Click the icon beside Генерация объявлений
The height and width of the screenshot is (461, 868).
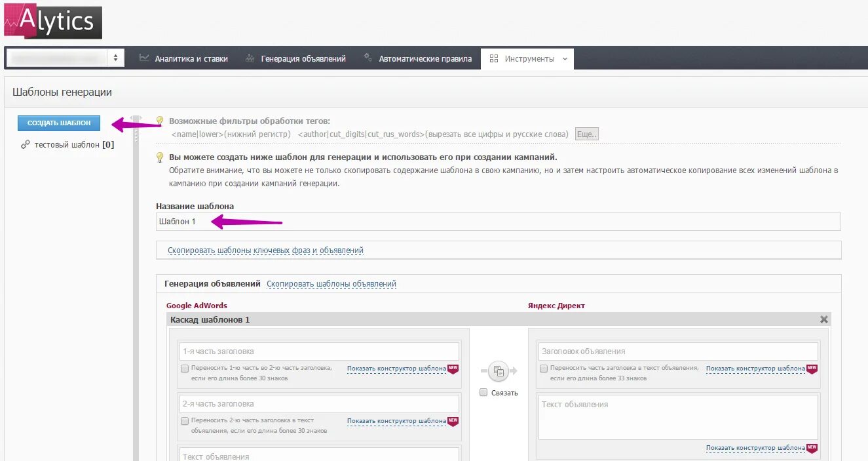[250, 58]
